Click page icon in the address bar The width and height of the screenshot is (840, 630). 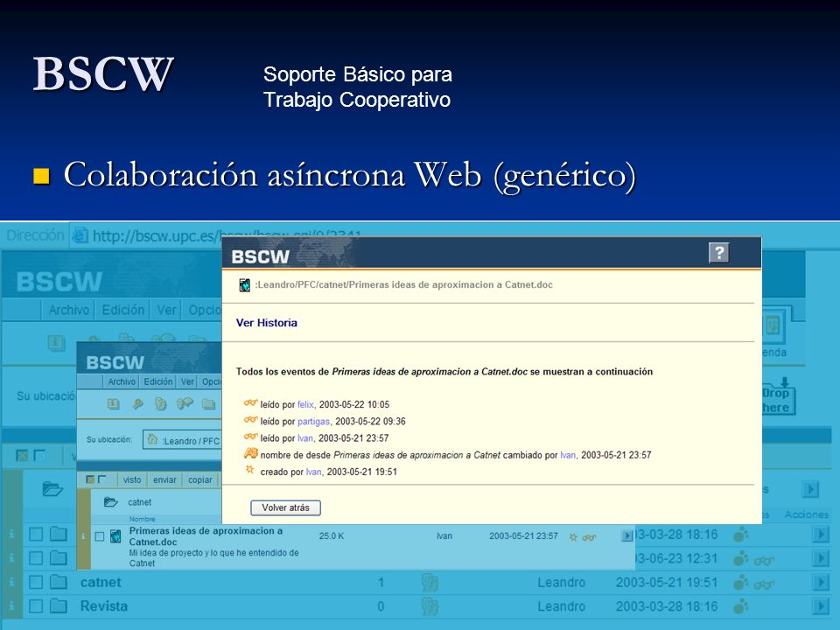(80, 235)
